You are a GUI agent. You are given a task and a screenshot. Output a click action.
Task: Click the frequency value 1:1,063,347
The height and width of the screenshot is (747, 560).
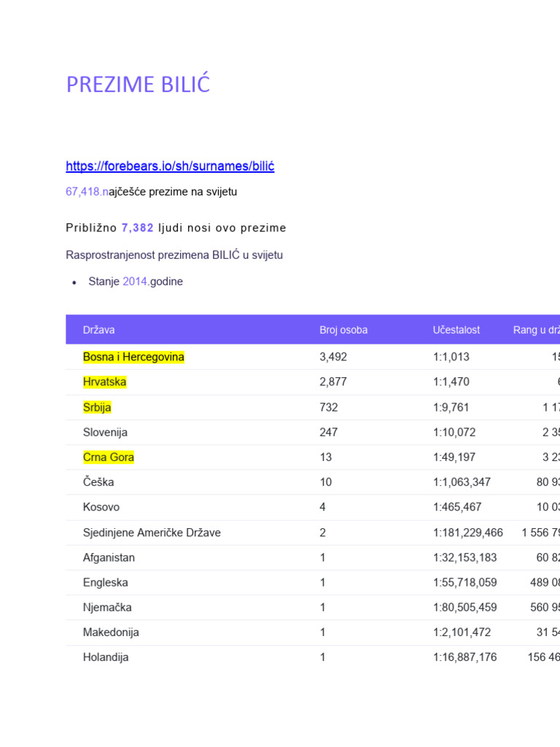point(462,482)
